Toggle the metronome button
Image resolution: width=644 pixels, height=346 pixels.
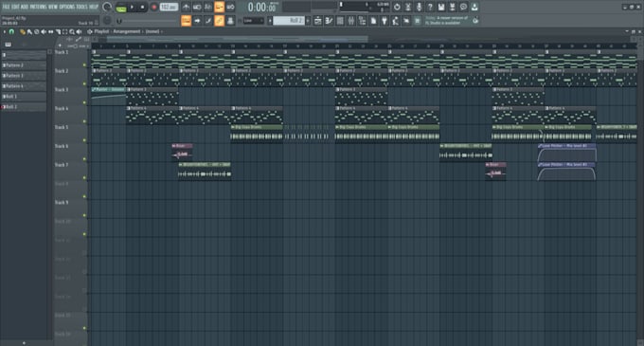(186, 7)
